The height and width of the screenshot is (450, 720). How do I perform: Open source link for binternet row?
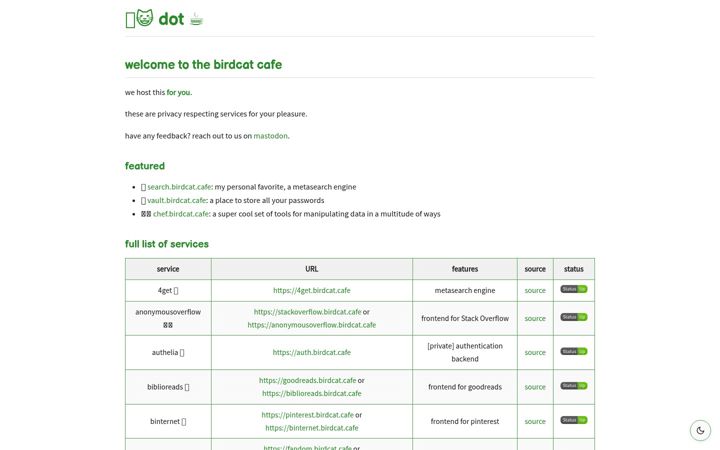pos(535,421)
